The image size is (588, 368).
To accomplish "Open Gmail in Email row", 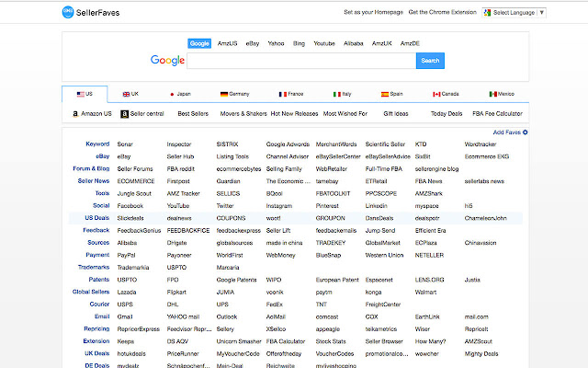I will coord(125,316).
